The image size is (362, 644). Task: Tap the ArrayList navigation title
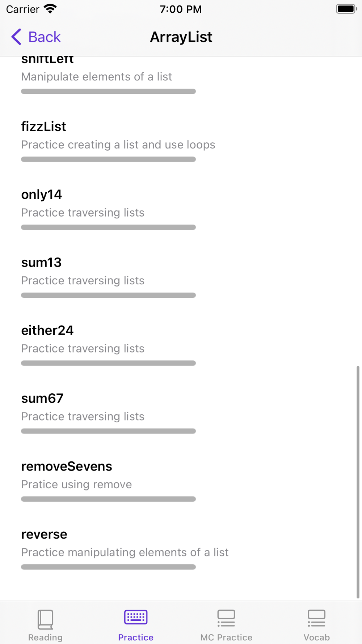181,37
